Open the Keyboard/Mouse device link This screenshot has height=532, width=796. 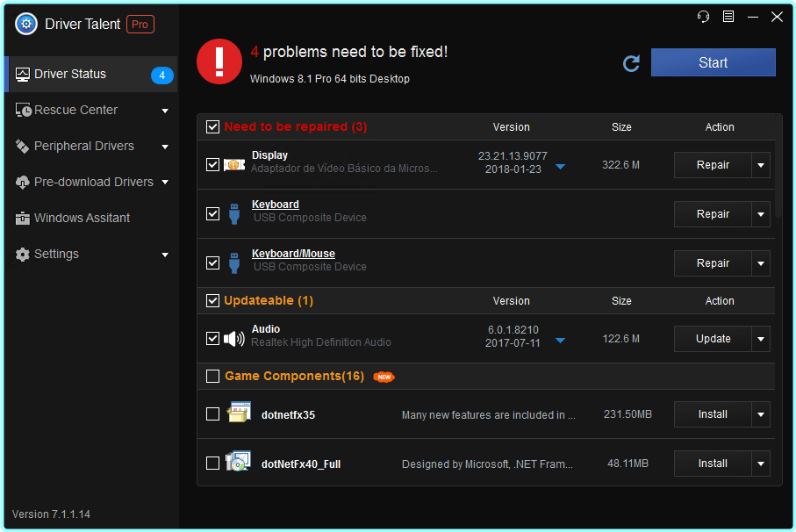click(293, 253)
